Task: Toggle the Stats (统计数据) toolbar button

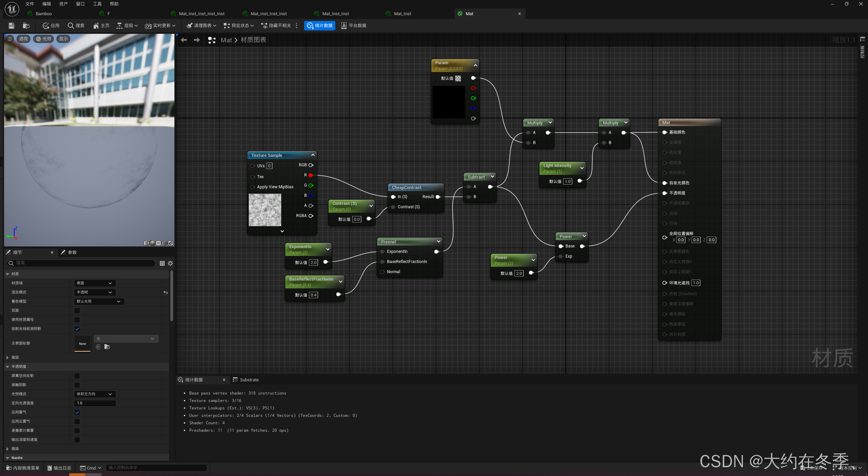Action: pos(319,26)
